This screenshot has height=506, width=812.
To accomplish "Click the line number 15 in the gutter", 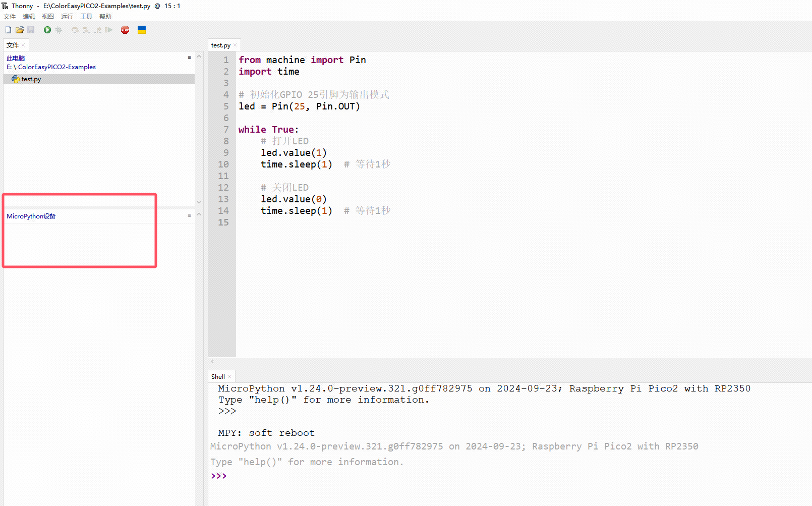I will click(223, 222).
